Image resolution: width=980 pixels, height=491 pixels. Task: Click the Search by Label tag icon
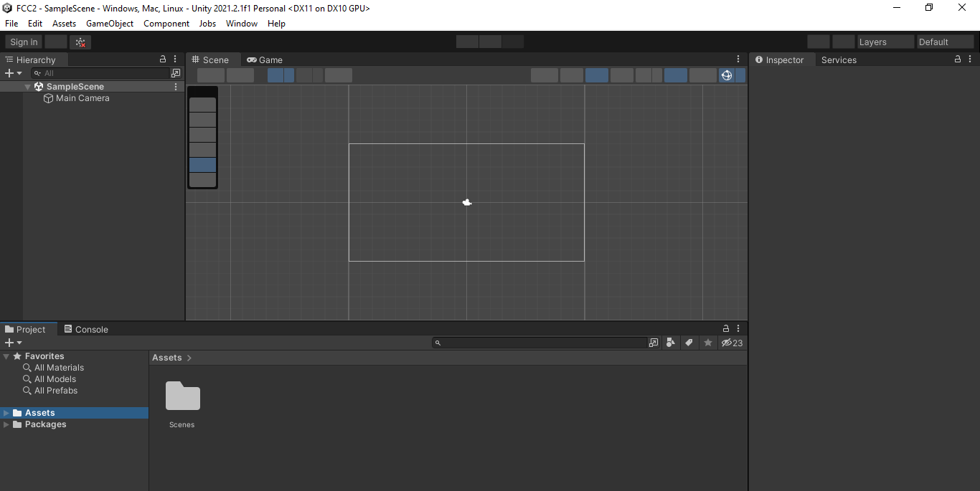pos(689,343)
